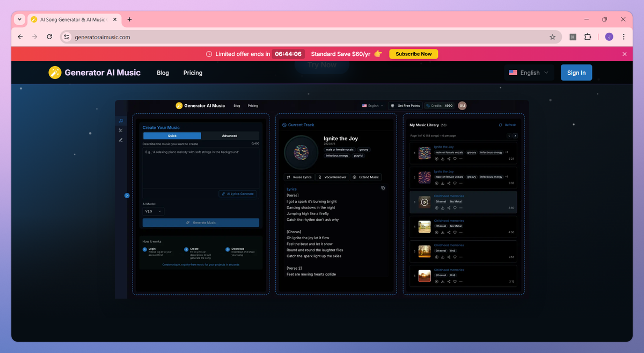Select the music note icon in the sidebar
Screen dimensions: 644x353
tap(121, 120)
